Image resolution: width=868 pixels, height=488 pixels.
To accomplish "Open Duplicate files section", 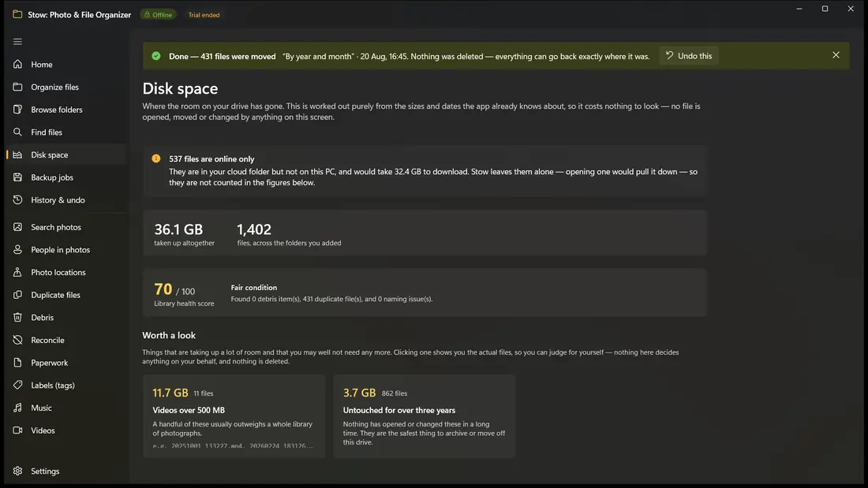I will click(66, 295).
